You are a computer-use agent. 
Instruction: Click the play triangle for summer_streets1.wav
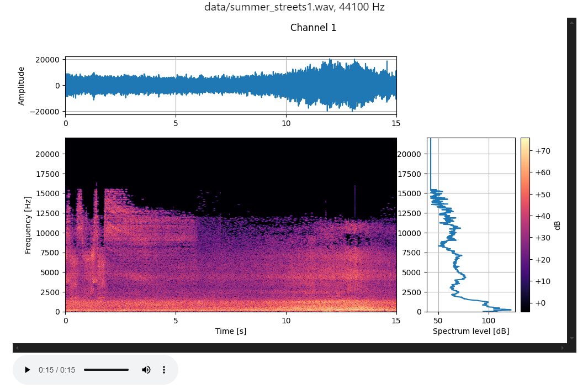tap(27, 370)
